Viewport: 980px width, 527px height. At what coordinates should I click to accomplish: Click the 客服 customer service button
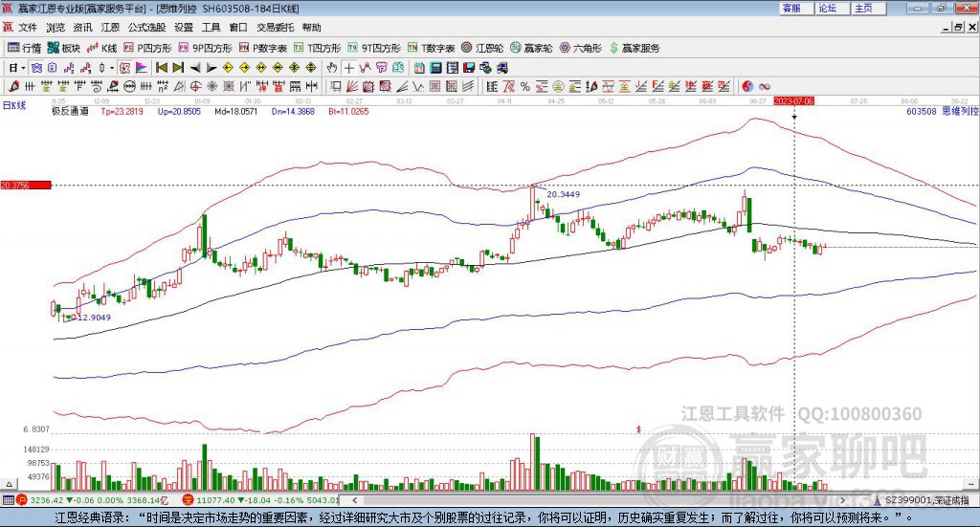tap(791, 8)
